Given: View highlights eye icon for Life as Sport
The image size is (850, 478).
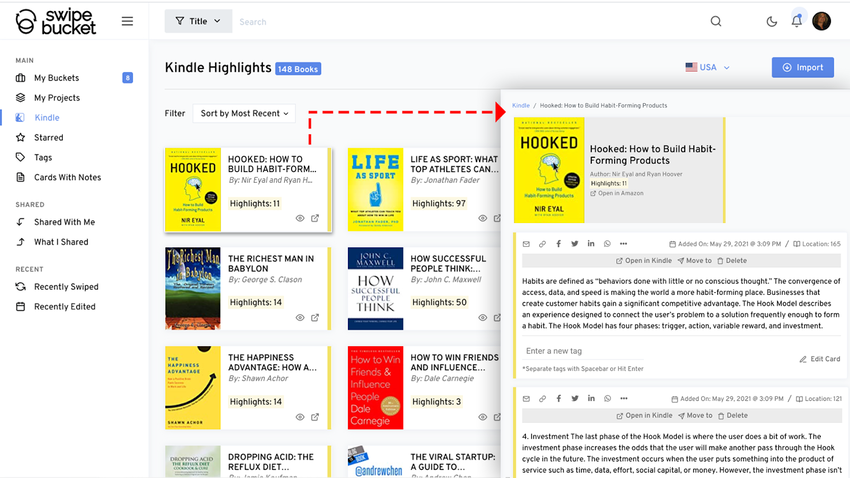Looking at the screenshot, I should 482,218.
